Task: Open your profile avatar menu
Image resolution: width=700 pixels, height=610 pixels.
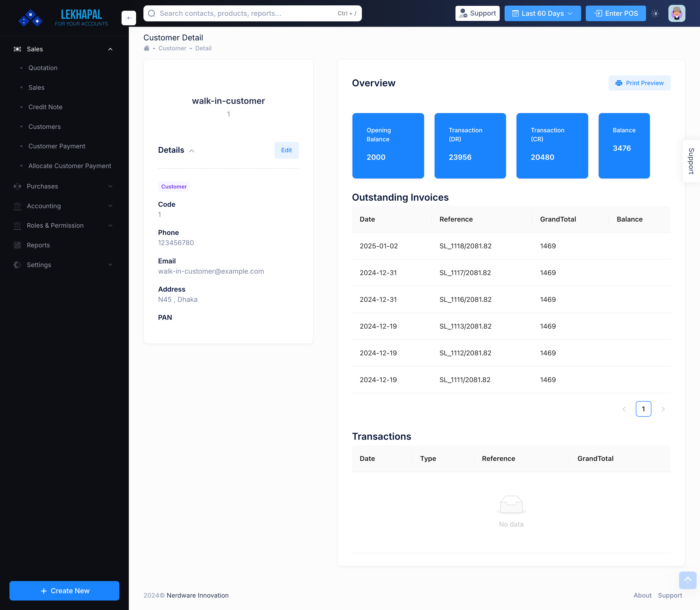Action: tap(676, 14)
